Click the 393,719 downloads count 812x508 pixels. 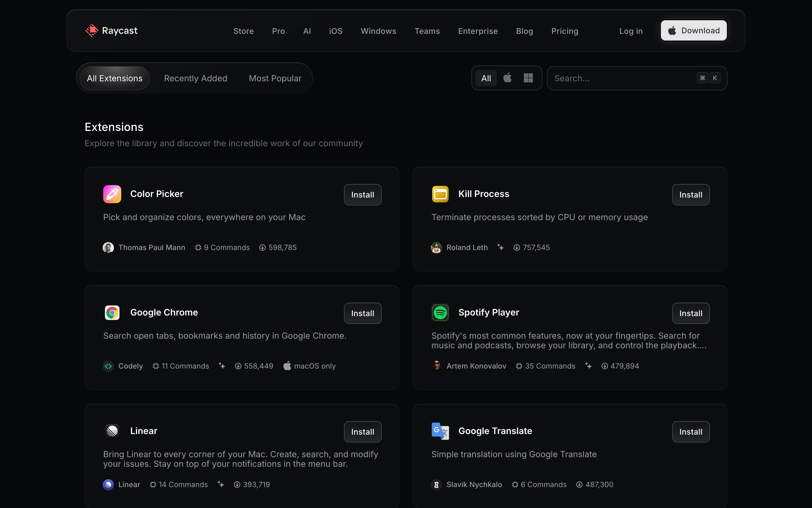tap(256, 485)
